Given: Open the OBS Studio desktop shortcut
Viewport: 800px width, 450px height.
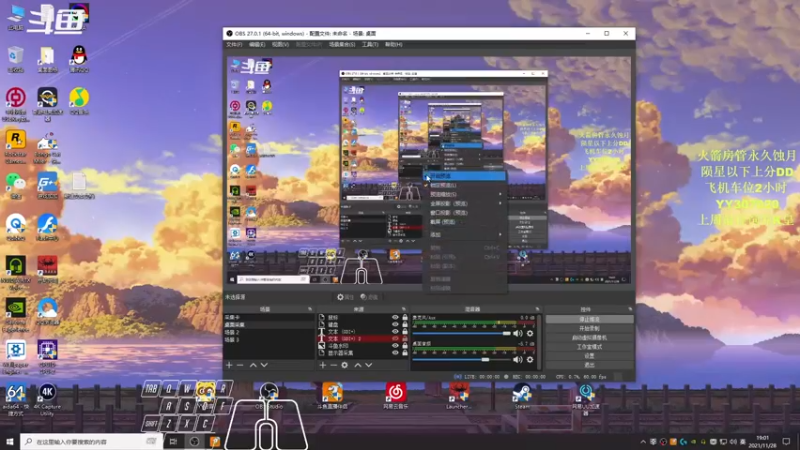Looking at the screenshot, I should pyautogui.click(x=268, y=396).
